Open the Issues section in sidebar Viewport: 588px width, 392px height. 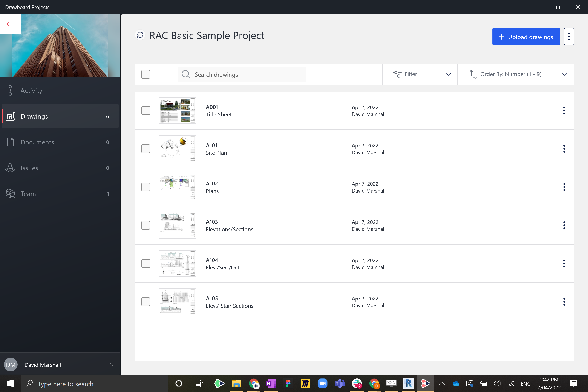click(29, 168)
